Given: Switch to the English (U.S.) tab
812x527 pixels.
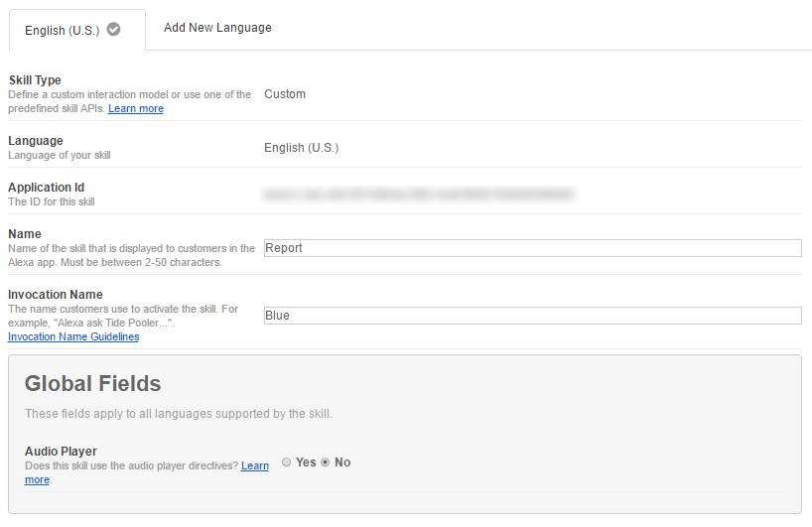Looking at the screenshot, I should tap(77, 30).
